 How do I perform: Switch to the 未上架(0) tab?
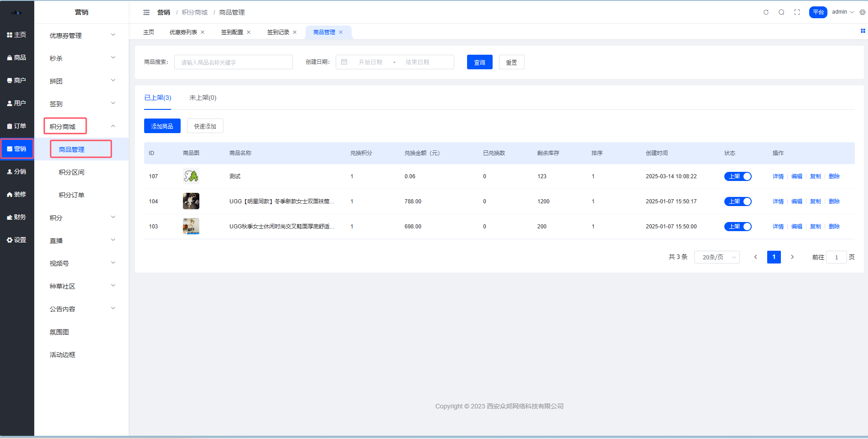click(203, 98)
